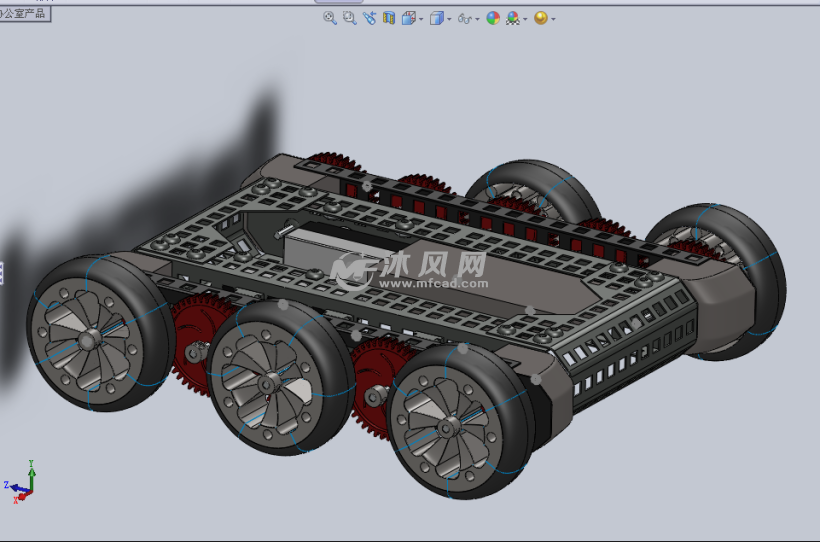Toggle Hide/Show Items glasses icon

coord(464,18)
